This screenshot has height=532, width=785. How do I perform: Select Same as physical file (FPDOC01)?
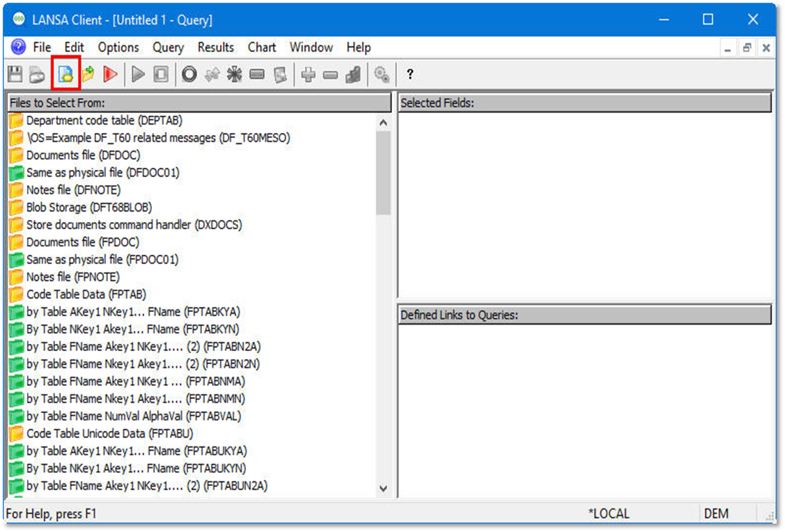pos(102,260)
